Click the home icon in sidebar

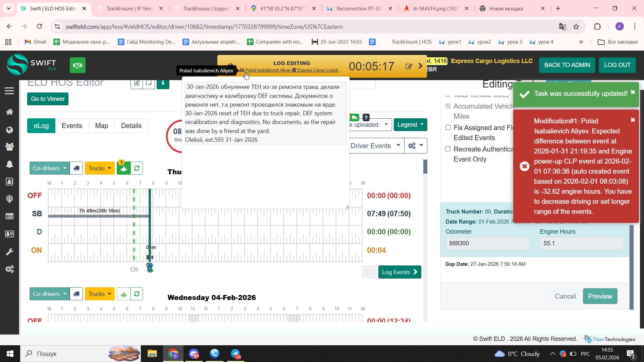[9, 112]
